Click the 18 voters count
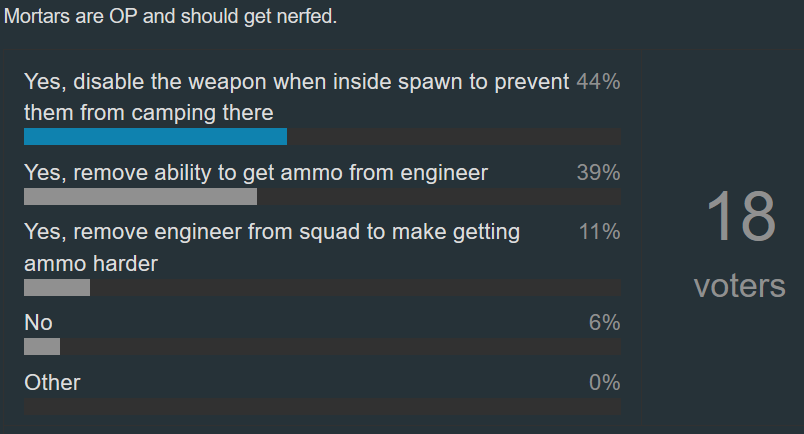Image resolution: width=804 pixels, height=434 pixels. 740,216
